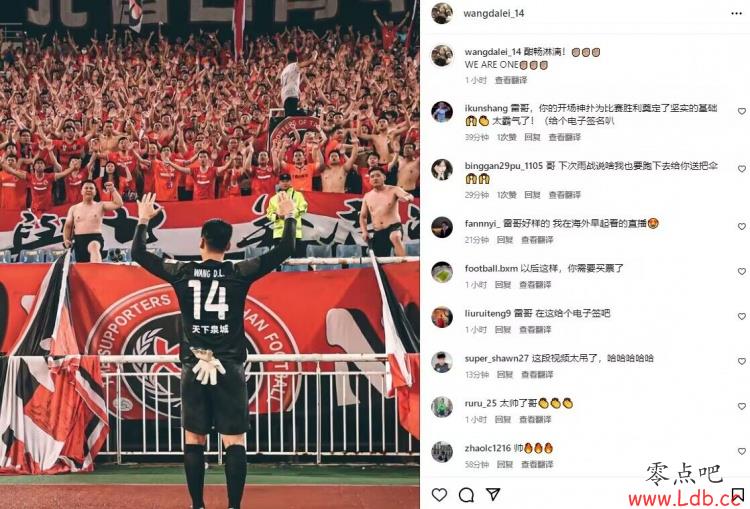Like the post with heart icon
Image resolution: width=750 pixels, height=509 pixels.
tap(439, 494)
